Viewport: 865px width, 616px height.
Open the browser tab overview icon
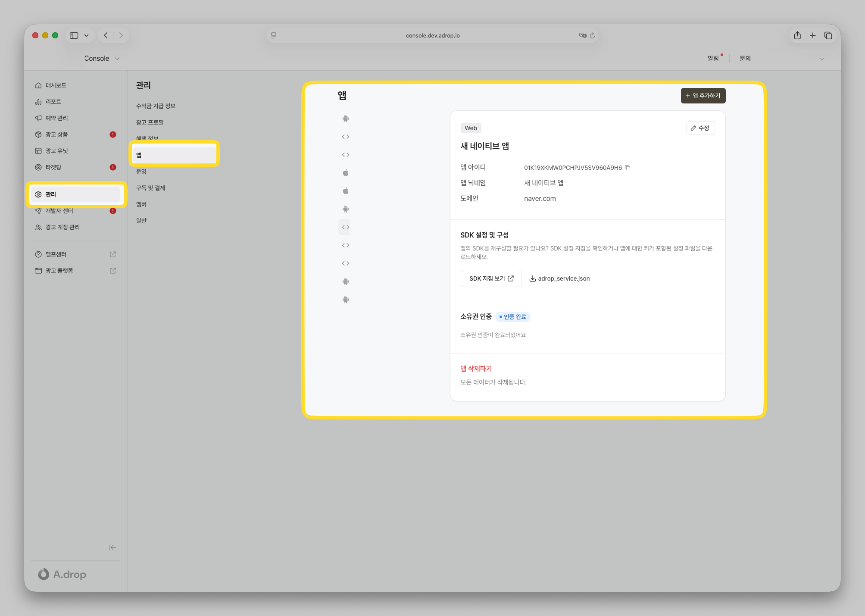pyautogui.click(x=828, y=36)
